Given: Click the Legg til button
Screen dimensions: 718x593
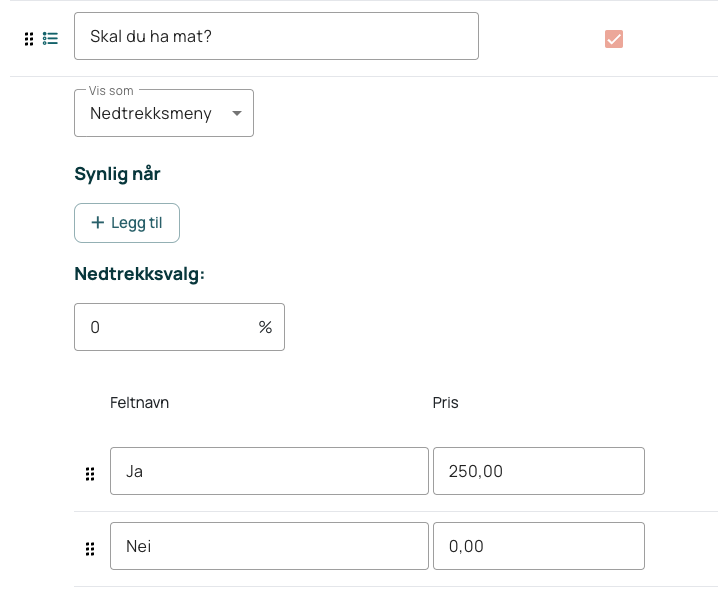Looking at the screenshot, I should click(127, 223).
